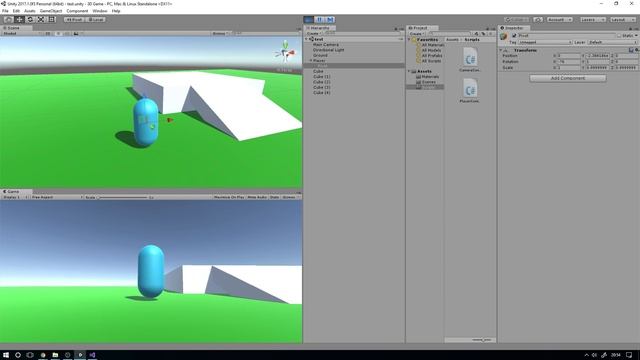Collapse the test scene in Hierarchy
The width and height of the screenshot is (640, 360).
[307, 39]
